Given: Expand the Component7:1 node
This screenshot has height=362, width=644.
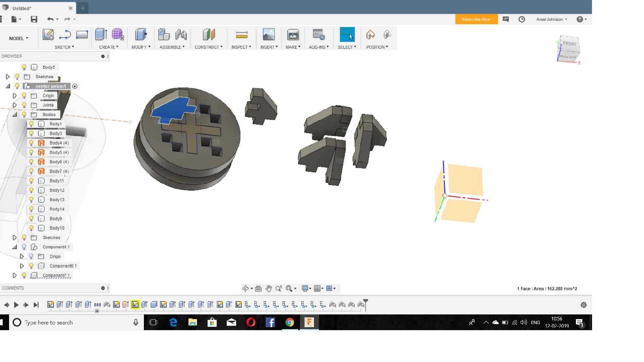Looking at the screenshot, I should click(14, 275).
